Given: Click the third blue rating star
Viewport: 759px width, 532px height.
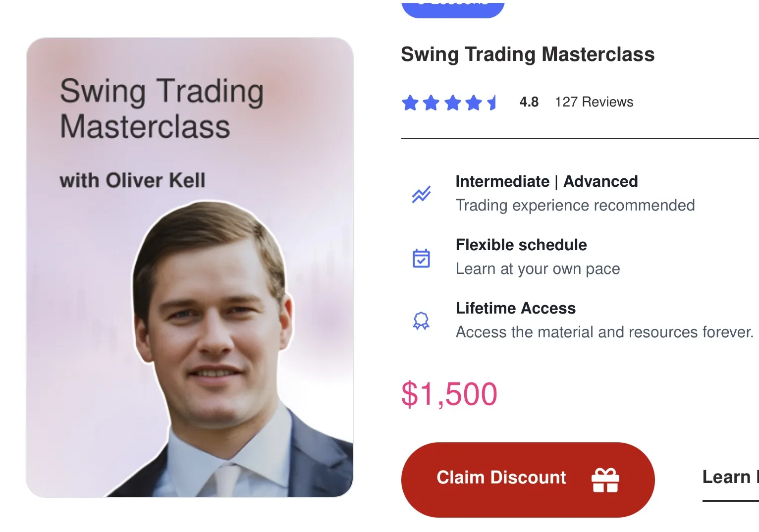Looking at the screenshot, I should pos(453,103).
